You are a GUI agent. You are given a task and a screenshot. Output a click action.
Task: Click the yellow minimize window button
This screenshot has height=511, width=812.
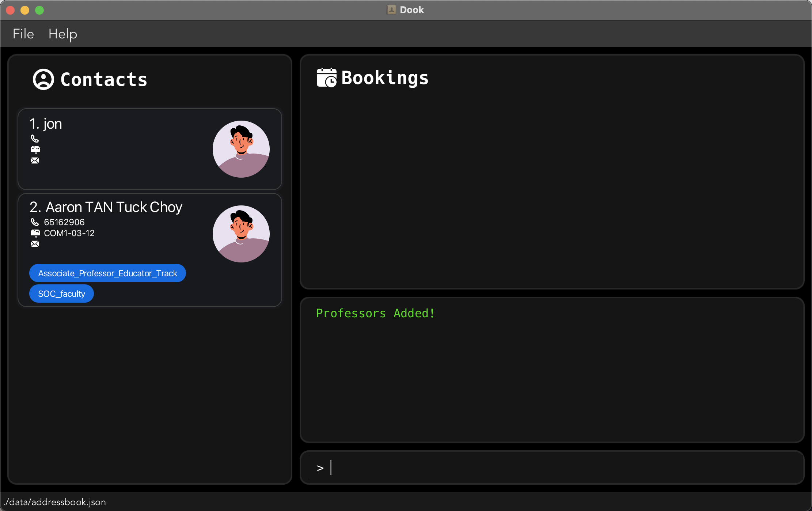coord(25,10)
